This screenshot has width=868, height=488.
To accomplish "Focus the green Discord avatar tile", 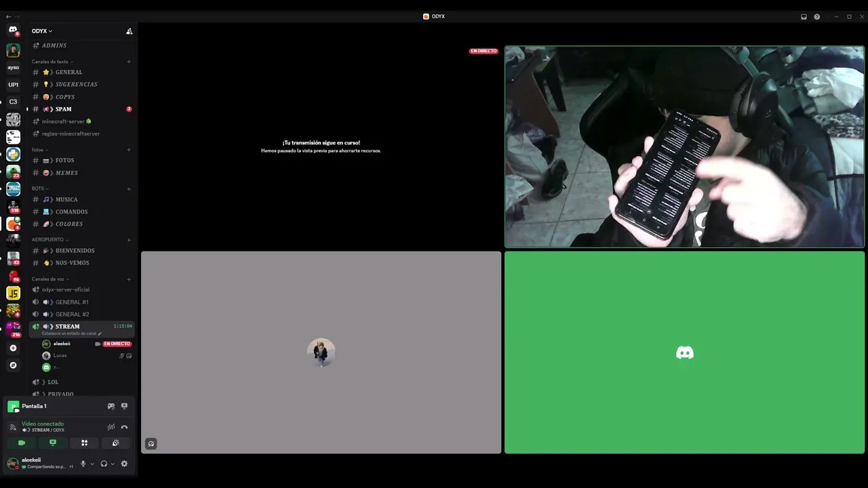I will [x=684, y=352].
